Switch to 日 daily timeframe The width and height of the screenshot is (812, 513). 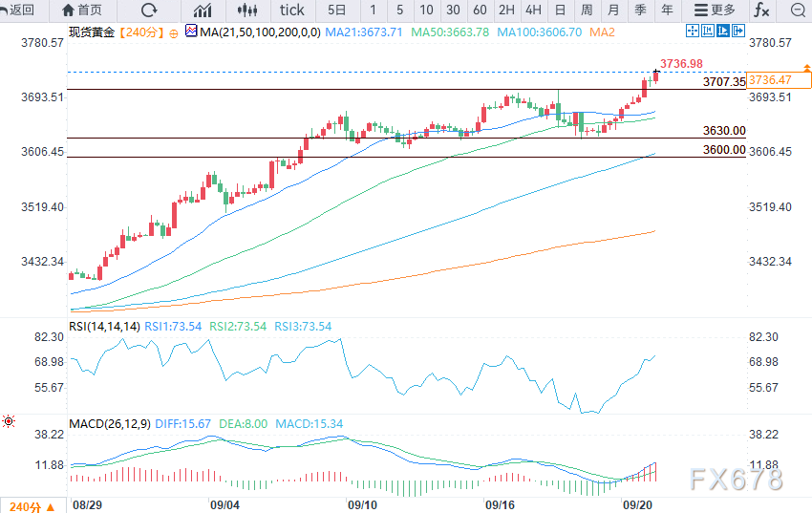[559, 10]
